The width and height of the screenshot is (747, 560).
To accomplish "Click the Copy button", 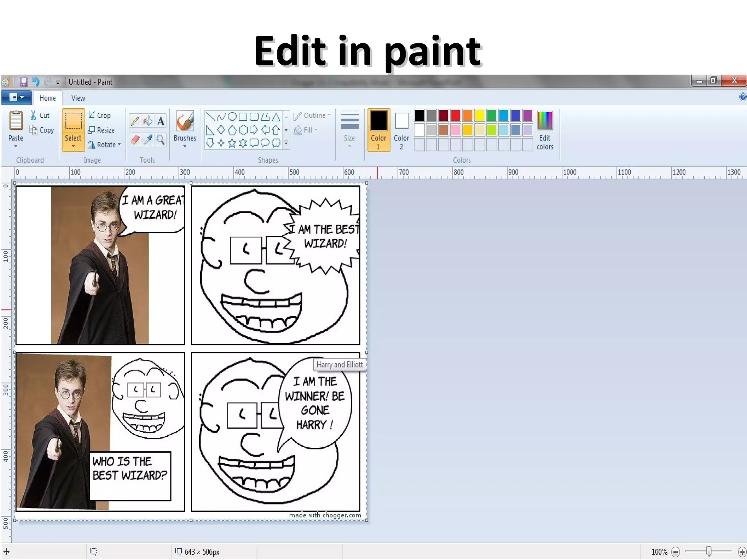I will click(x=42, y=130).
